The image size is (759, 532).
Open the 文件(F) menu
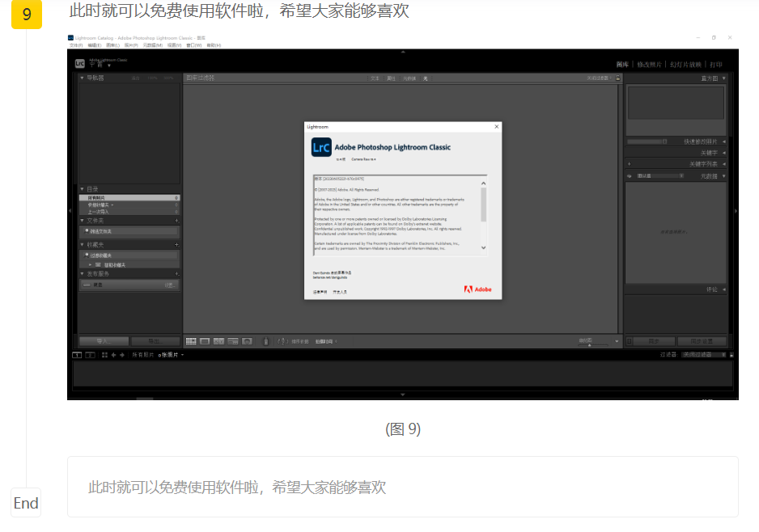point(76,45)
